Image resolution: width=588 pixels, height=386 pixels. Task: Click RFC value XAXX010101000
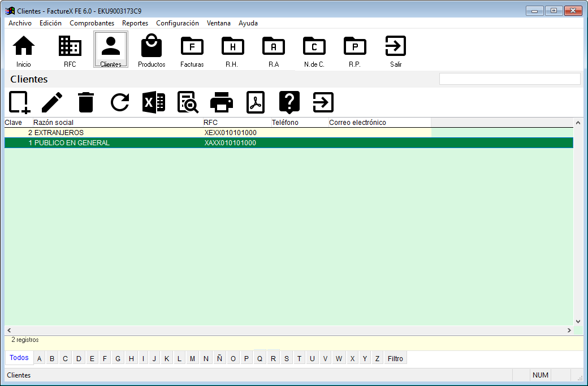point(230,143)
